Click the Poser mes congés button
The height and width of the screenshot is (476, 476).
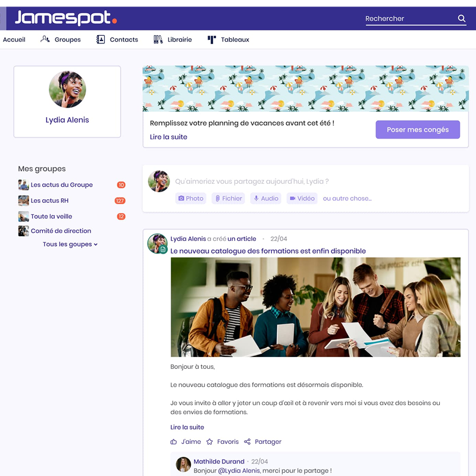pos(418,130)
